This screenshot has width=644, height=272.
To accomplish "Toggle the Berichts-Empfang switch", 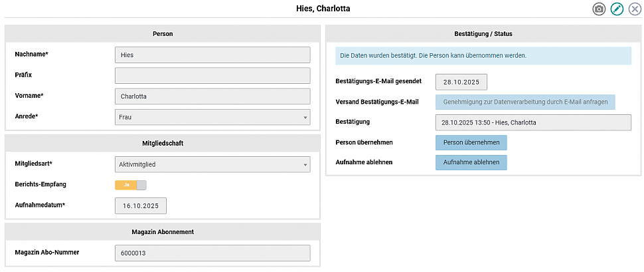I will pyautogui.click(x=131, y=185).
